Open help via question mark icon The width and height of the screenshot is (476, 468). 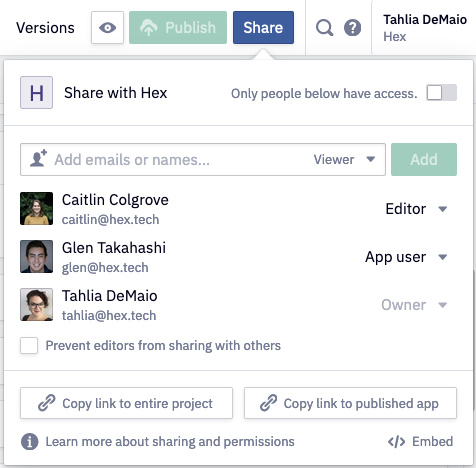[352, 28]
